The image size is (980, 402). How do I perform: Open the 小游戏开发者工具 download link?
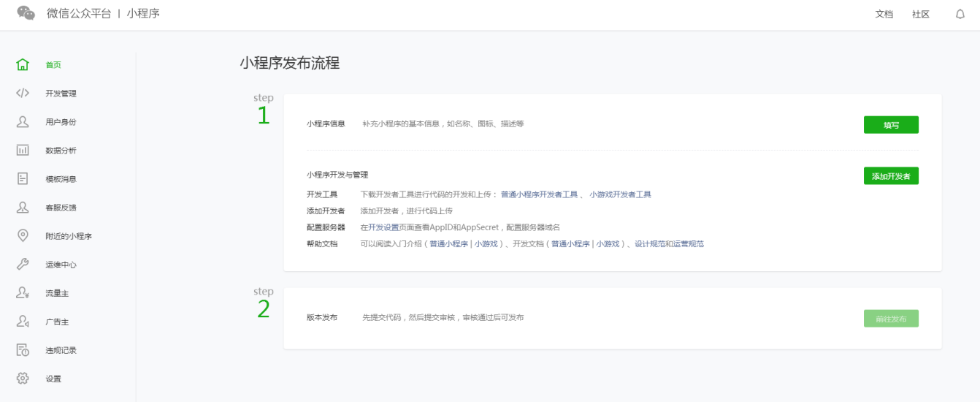click(620, 194)
